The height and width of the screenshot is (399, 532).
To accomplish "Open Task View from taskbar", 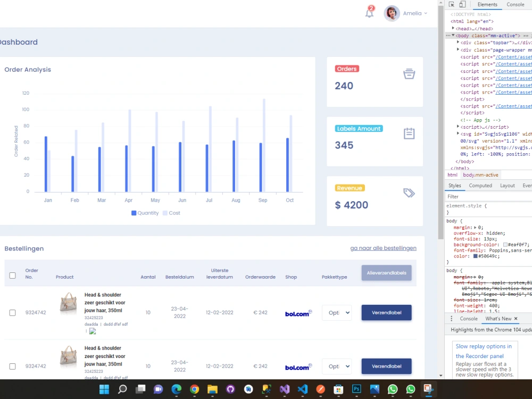I will [140, 389].
